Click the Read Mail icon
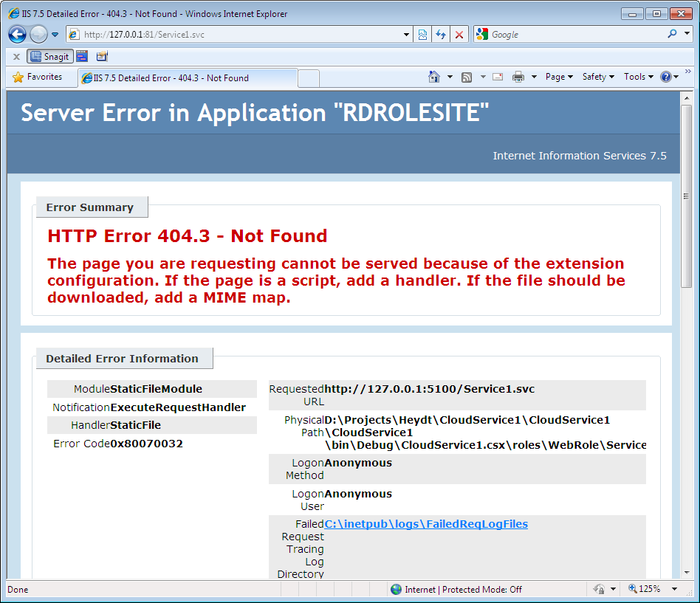Image resolution: width=700 pixels, height=603 pixels. 498,77
